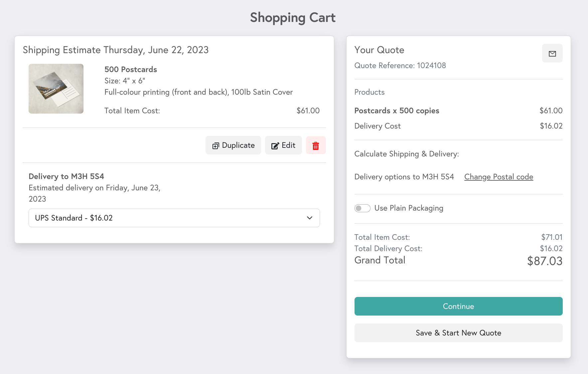The width and height of the screenshot is (588, 374).
Task: Click the Edit button for 500 Postcards
Action: click(x=283, y=145)
